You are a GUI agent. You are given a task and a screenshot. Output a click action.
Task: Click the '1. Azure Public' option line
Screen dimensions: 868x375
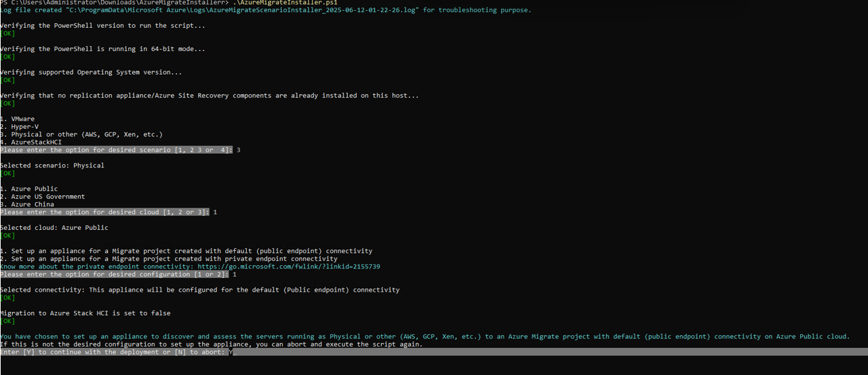point(29,189)
